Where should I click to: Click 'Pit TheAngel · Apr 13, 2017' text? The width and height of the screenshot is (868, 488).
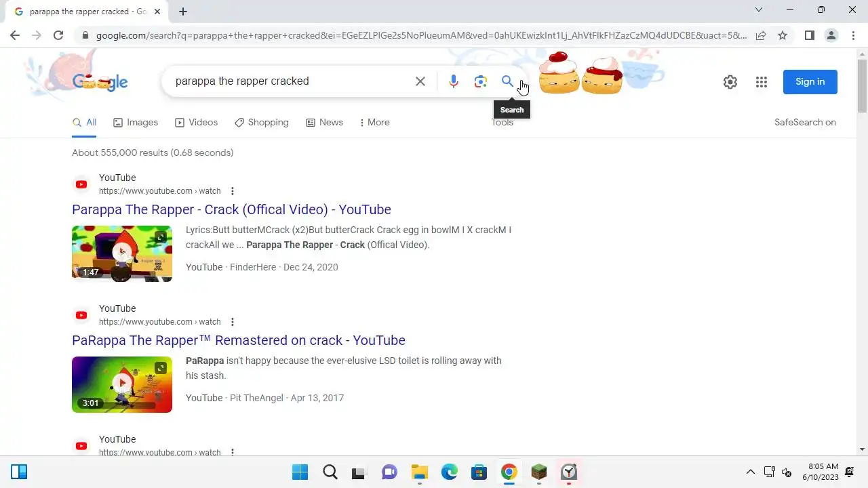tap(287, 398)
